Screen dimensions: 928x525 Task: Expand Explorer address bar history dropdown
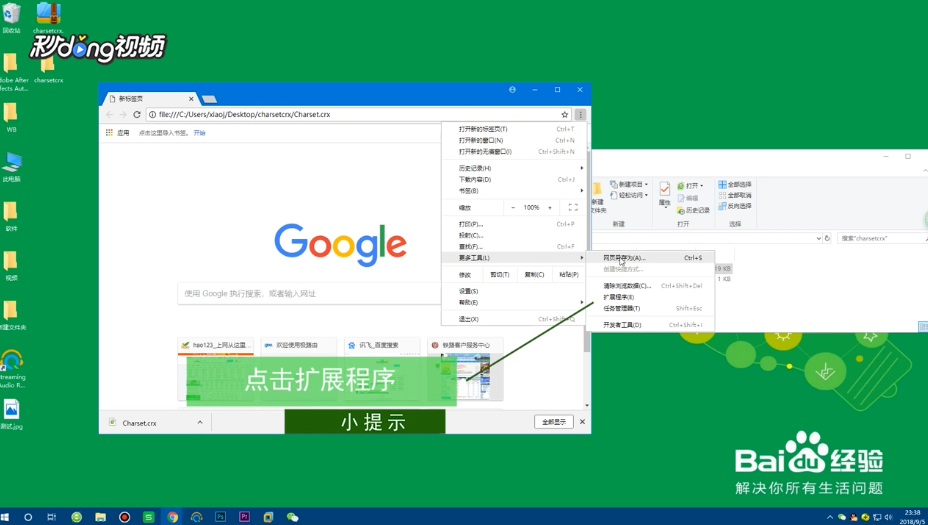coord(819,239)
